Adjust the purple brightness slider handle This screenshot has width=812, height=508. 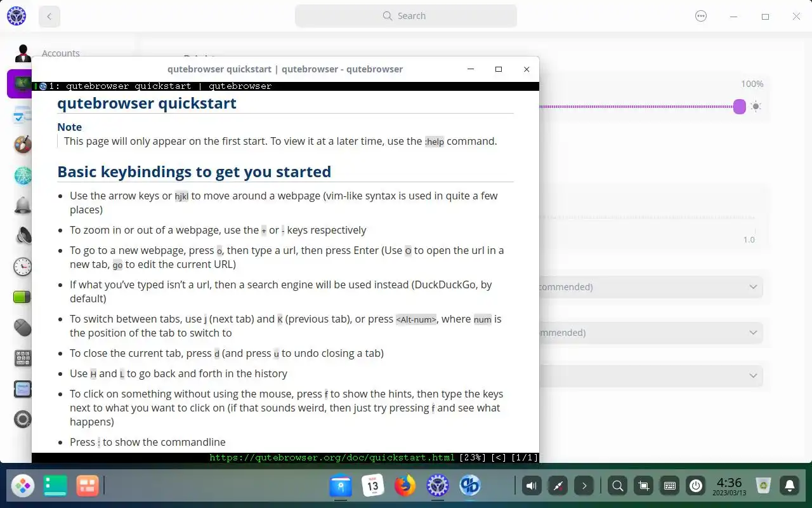(x=739, y=107)
